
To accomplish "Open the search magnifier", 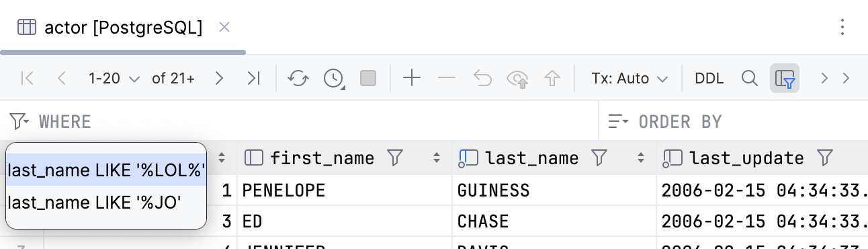I will click(749, 78).
